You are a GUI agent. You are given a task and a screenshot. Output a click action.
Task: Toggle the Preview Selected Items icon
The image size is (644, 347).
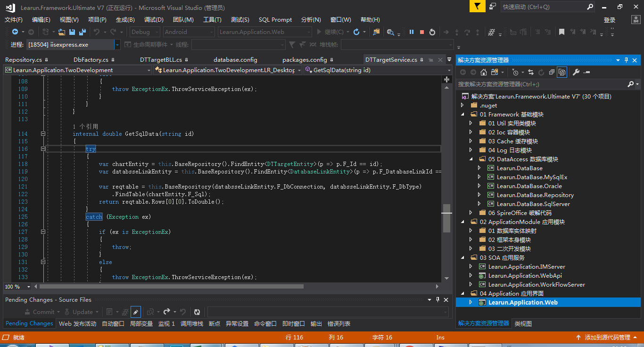[x=587, y=72]
